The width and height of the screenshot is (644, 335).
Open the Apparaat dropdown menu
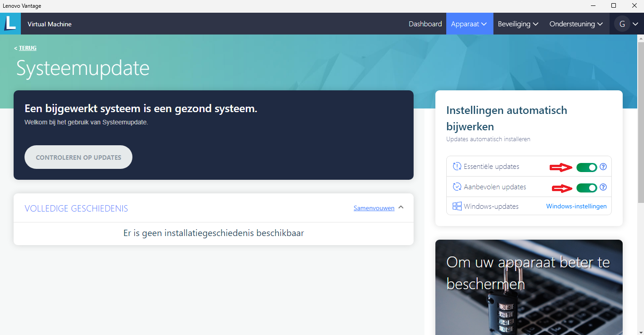(x=469, y=24)
